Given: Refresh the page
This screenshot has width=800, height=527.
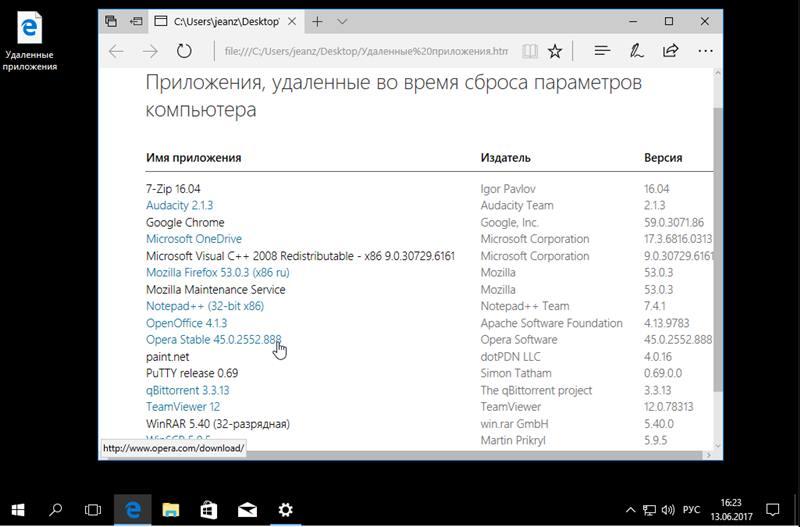Looking at the screenshot, I should coord(184,51).
